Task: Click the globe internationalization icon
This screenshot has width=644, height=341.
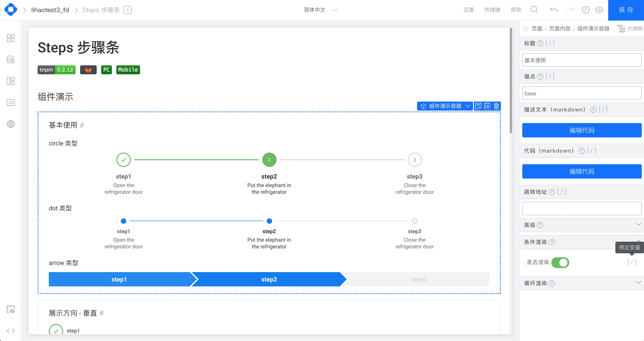Action: (11, 124)
